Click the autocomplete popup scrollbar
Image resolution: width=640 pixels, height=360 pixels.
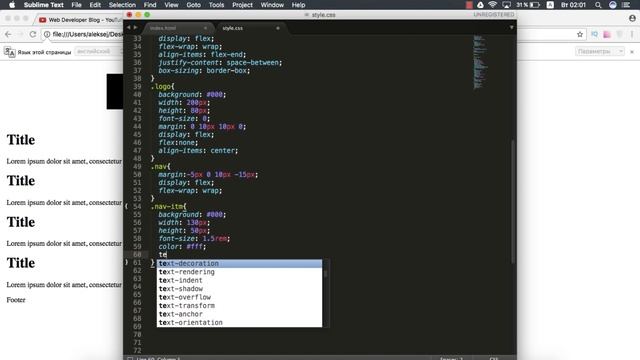click(325, 274)
